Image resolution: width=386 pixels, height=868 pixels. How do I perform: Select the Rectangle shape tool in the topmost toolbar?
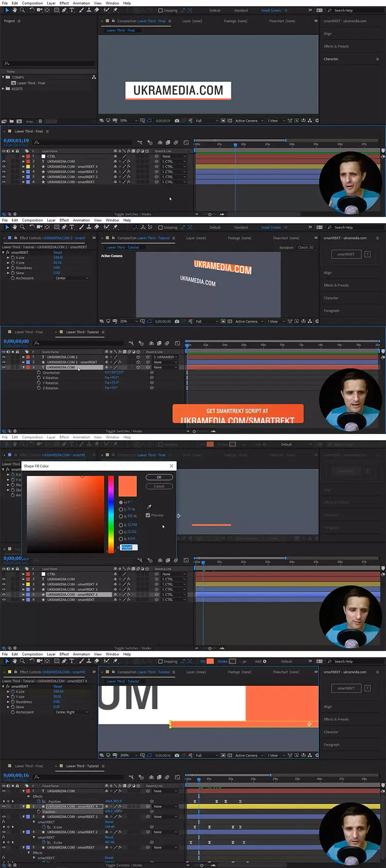(56, 10)
